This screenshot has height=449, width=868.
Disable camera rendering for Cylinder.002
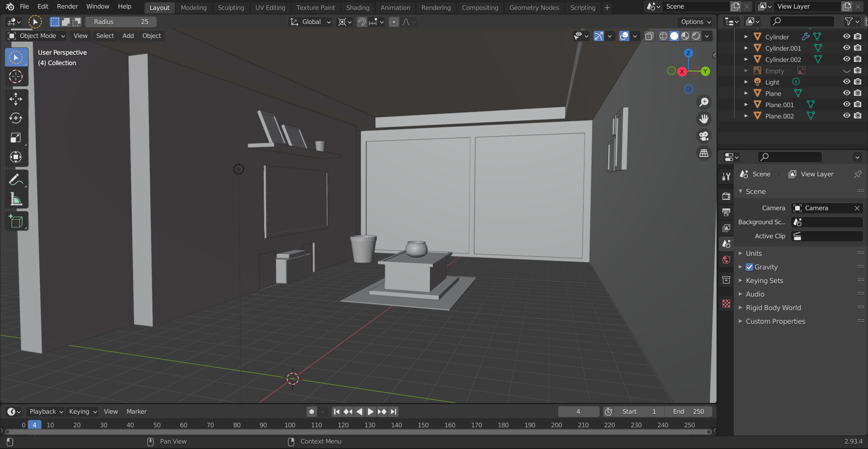(858, 59)
